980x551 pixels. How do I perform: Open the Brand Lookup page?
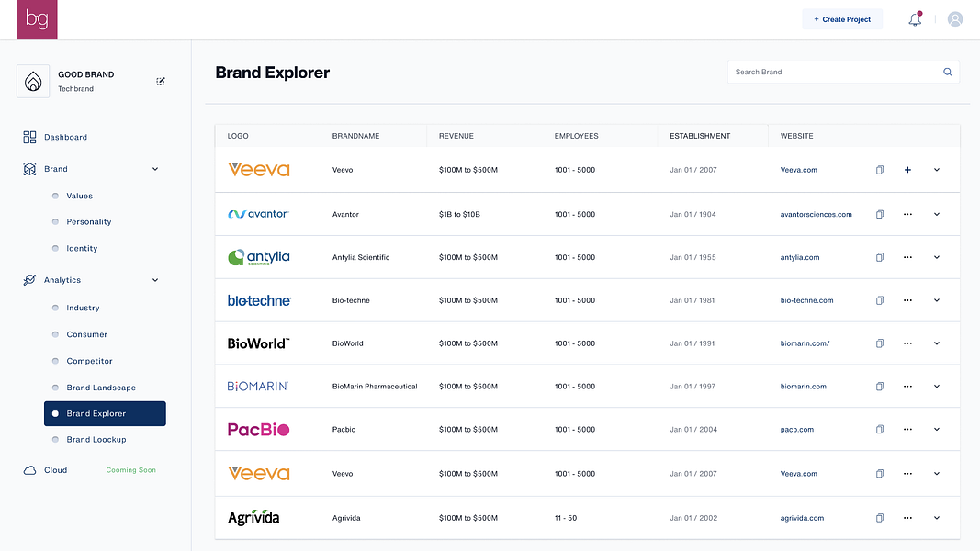coord(96,439)
